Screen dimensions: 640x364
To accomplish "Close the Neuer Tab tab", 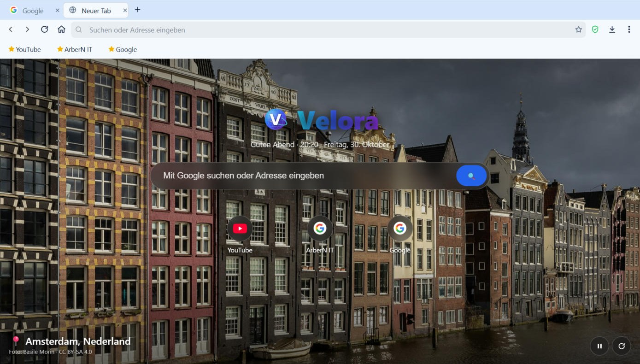I will pyautogui.click(x=125, y=10).
